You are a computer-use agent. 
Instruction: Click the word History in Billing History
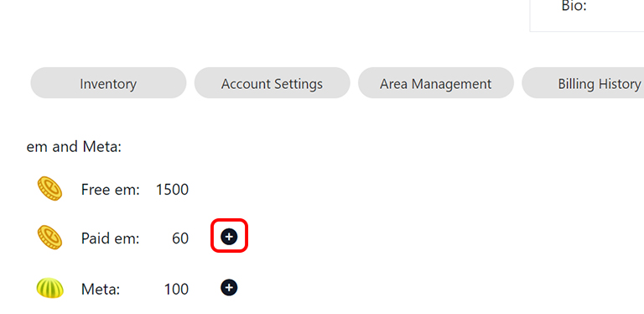pos(619,84)
